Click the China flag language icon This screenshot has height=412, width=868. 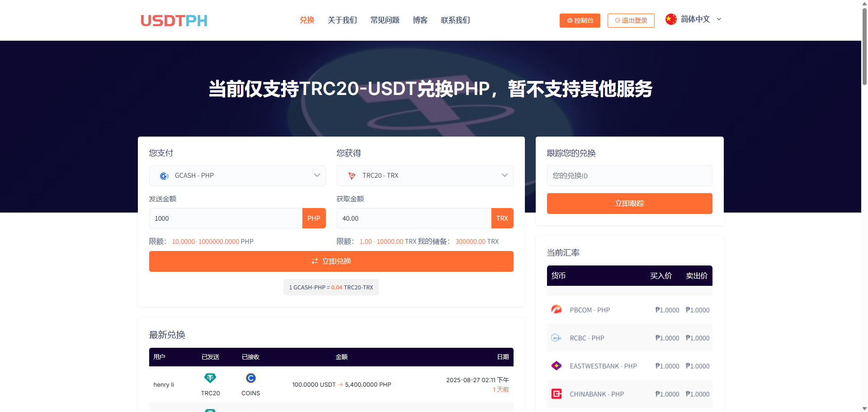pyautogui.click(x=671, y=19)
